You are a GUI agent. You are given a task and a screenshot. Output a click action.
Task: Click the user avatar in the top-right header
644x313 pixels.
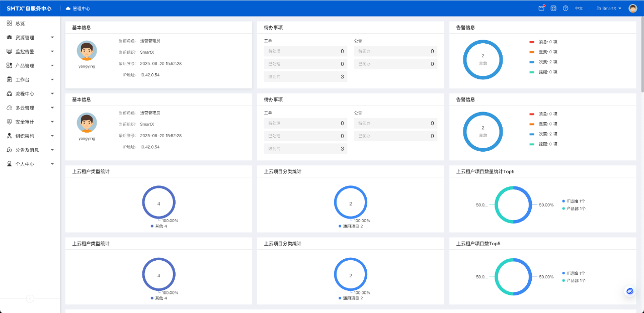click(633, 8)
